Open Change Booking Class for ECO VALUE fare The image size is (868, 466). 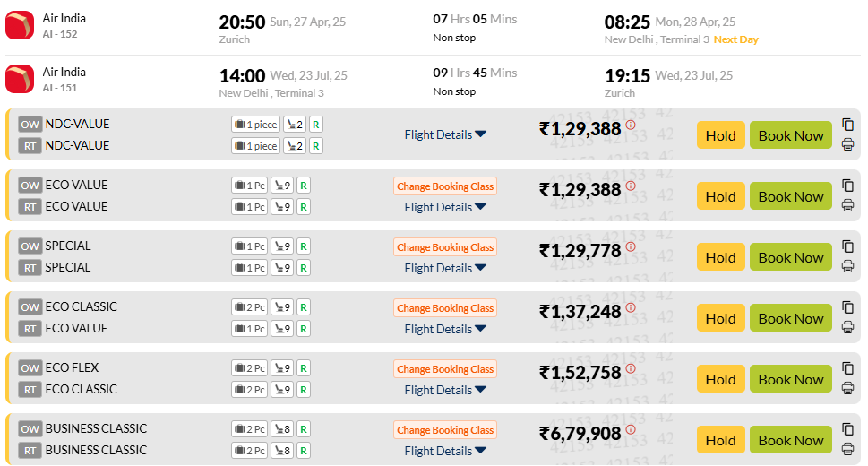[445, 186]
